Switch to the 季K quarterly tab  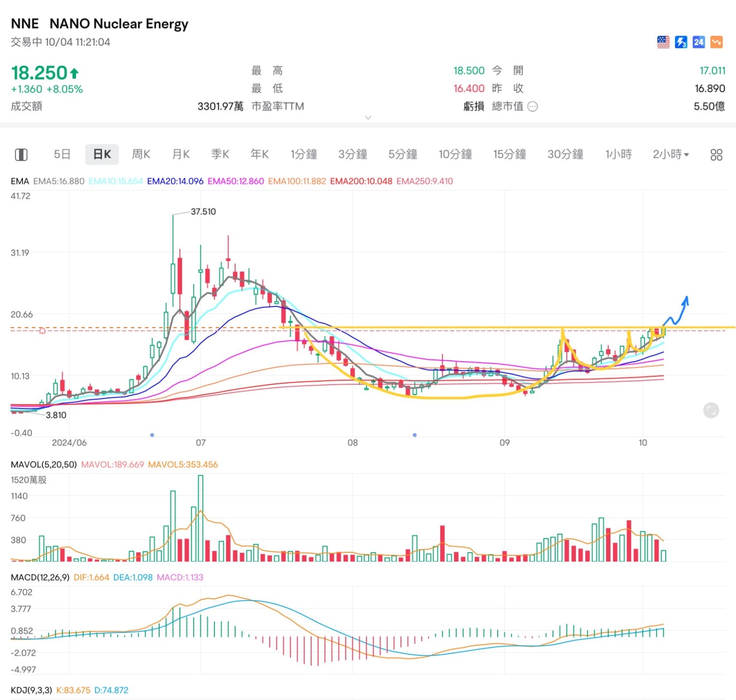[x=220, y=154]
